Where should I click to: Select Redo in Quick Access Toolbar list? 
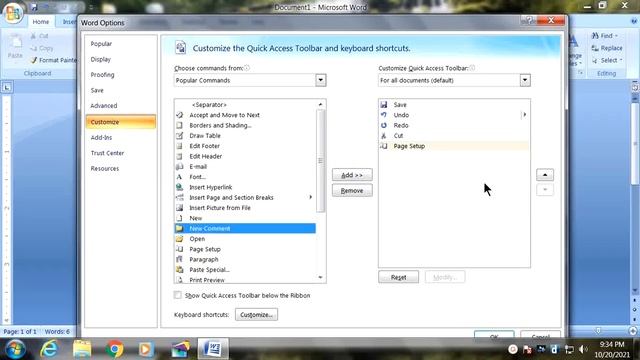pos(454,125)
